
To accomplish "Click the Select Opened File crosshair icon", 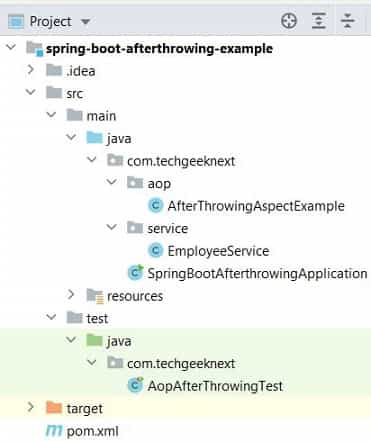I will pos(289,22).
